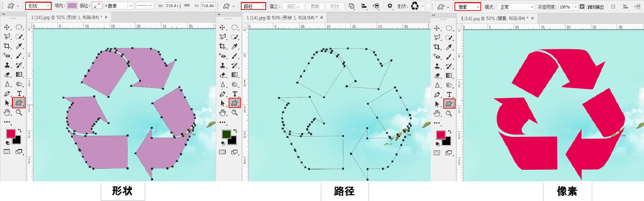Click the W: 719.81 width field
Viewport: 644px width, 201px height.
[x=173, y=6]
